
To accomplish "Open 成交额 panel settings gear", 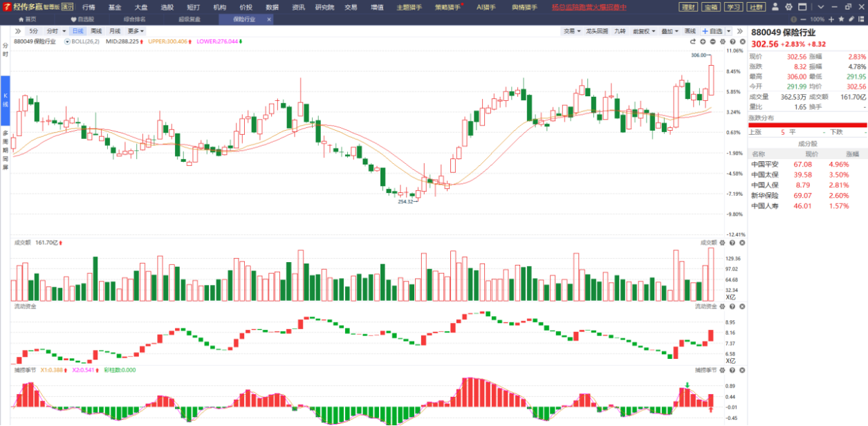I will (x=722, y=243).
